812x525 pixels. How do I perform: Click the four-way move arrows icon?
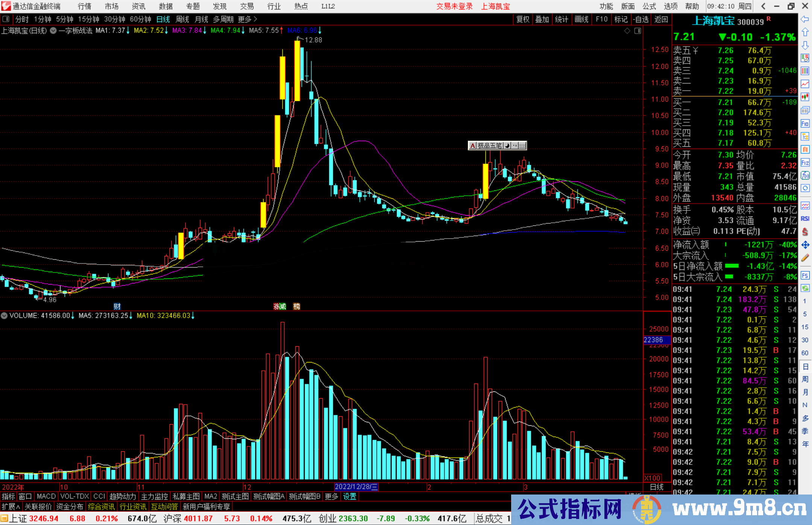pos(805,245)
